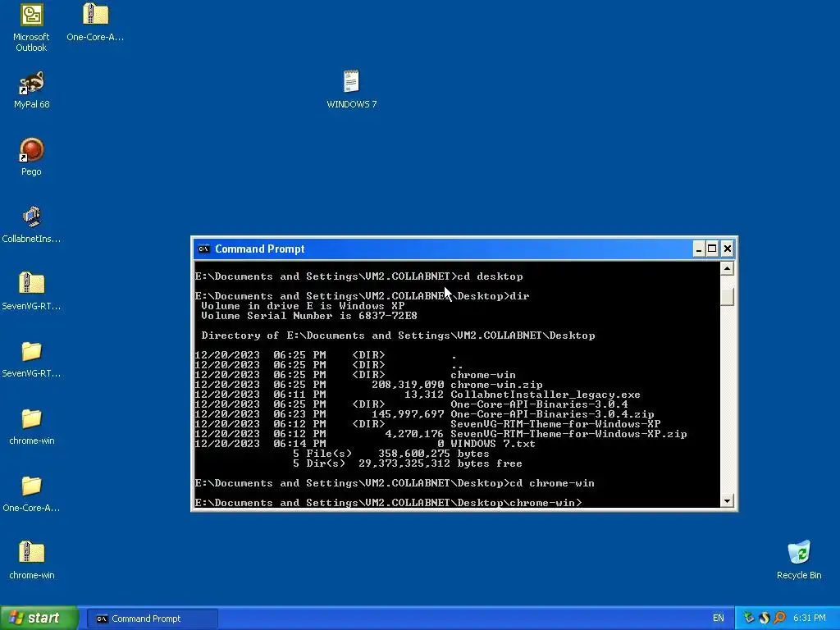Click the Command Prompt scrollbar down arrow
The width and height of the screenshot is (840, 630).
pyautogui.click(x=727, y=501)
